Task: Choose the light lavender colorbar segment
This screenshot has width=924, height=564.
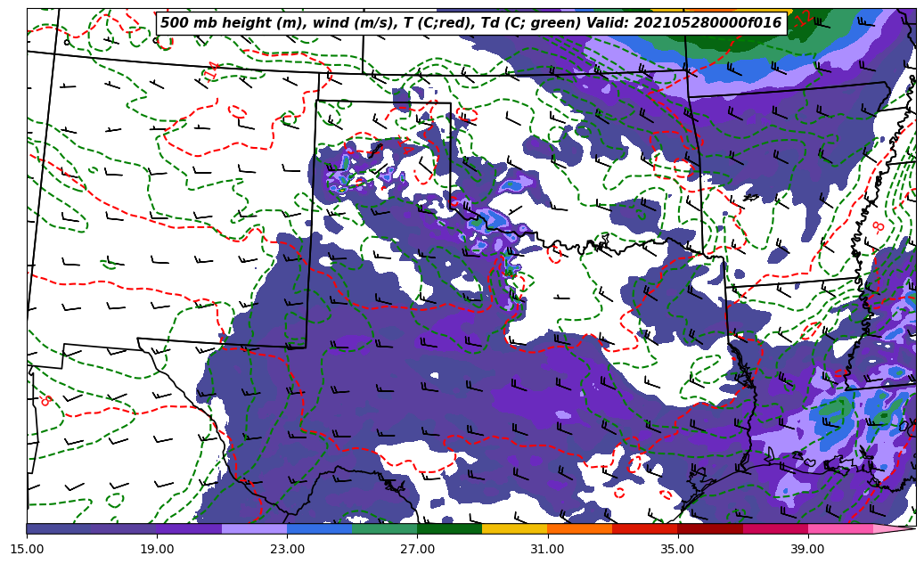Action: [x=254, y=528]
